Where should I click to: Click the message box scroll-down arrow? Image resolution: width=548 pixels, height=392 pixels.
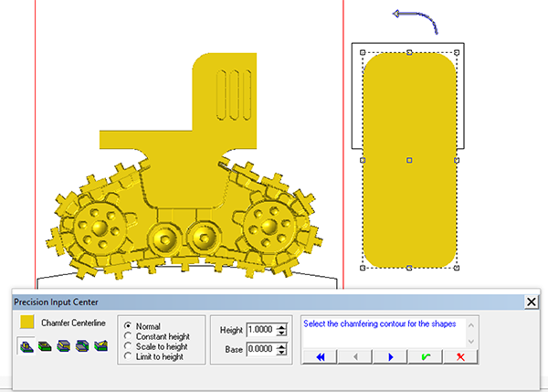click(471, 342)
